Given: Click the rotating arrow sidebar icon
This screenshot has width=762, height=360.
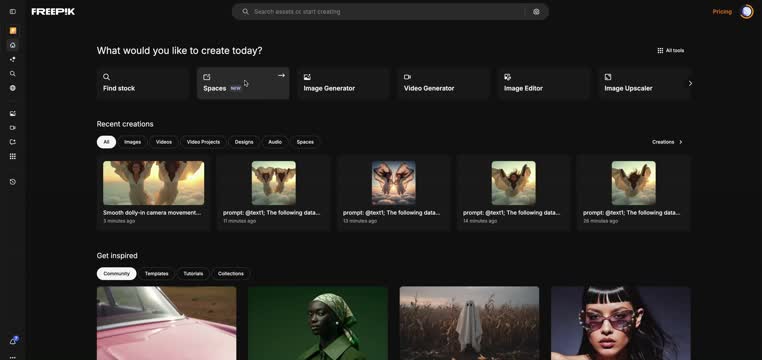Looking at the screenshot, I should coord(13,142).
